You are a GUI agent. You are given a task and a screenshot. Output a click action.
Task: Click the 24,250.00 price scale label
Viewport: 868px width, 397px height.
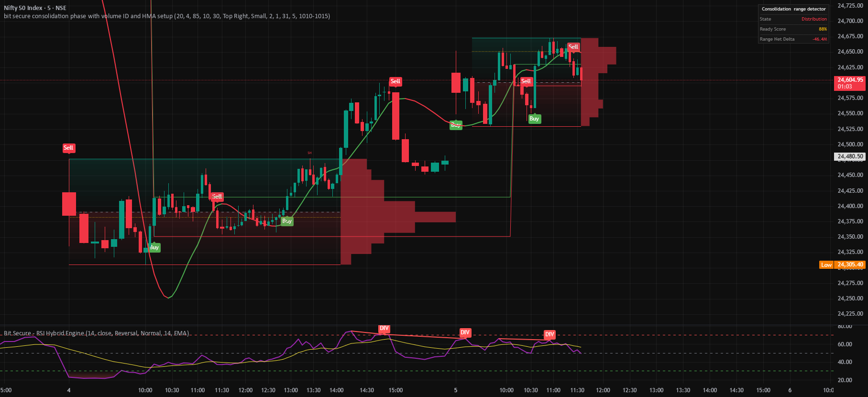pyautogui.click(x=850, y=298)
